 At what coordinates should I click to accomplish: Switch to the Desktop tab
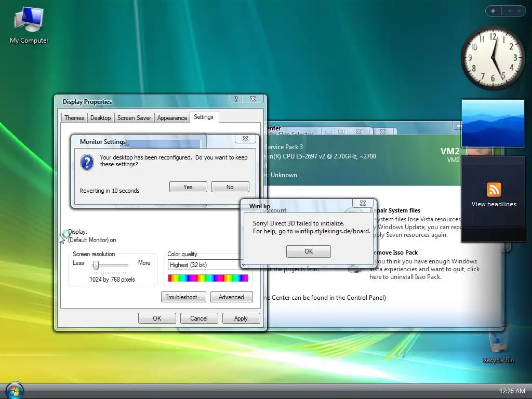(x=100, y=118)
